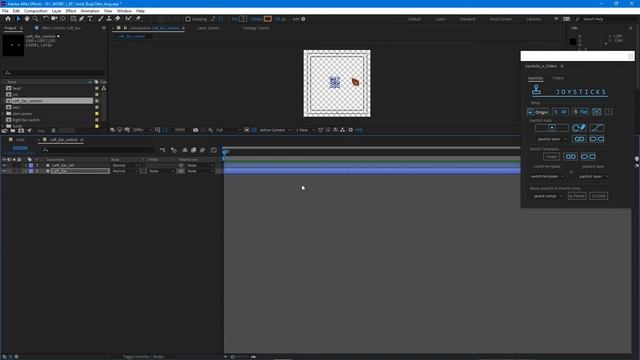Open the Animation menu
Image resolution: width=640 pixels, height=360 pixels.
click(90, 11)
